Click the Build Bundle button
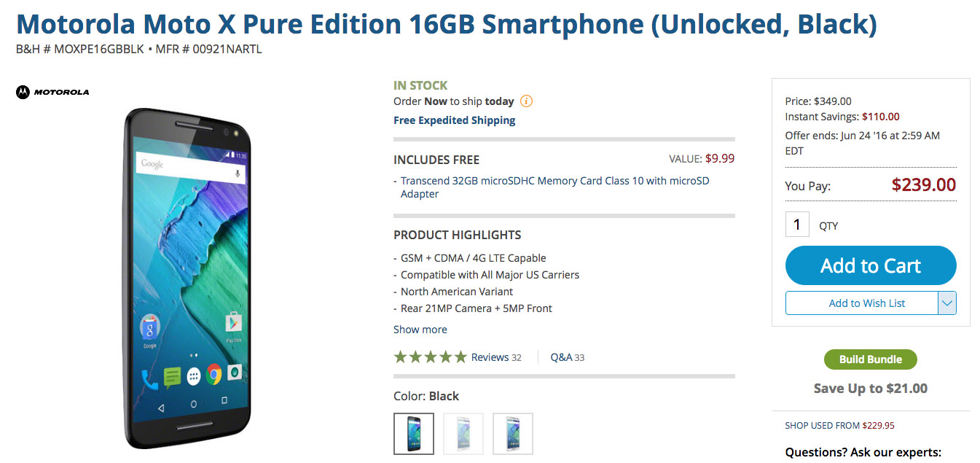The image size is (980, 463). tap(871, 359)
